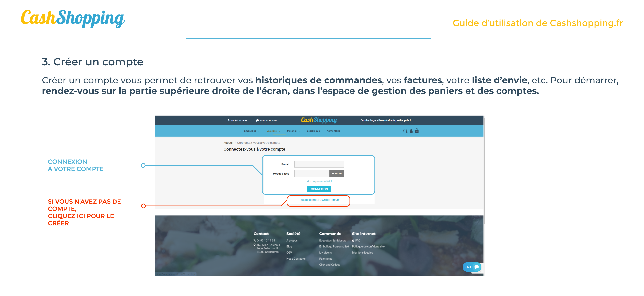Open the Alimentaire menu item
Image resolution: width=644 pixels, height=296 pixels.
click(x=333, y=131)
